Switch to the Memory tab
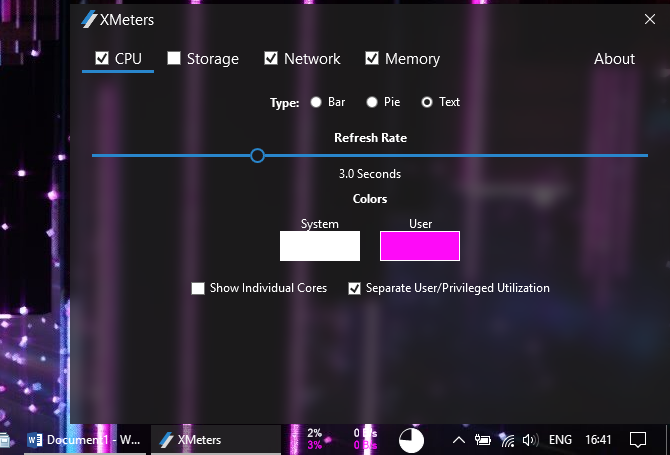Viewport: 670px width, 455px height. click(411, 59)
